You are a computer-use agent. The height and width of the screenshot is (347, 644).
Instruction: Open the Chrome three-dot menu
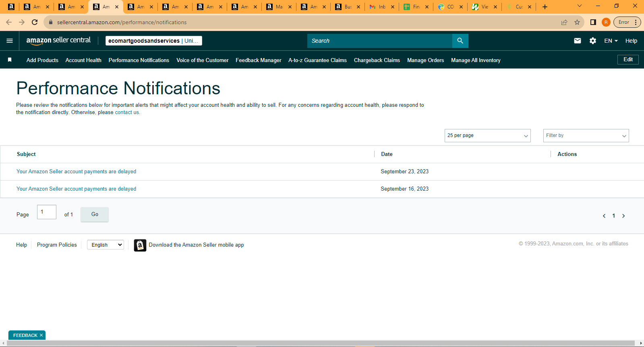(x=636, y=22)
